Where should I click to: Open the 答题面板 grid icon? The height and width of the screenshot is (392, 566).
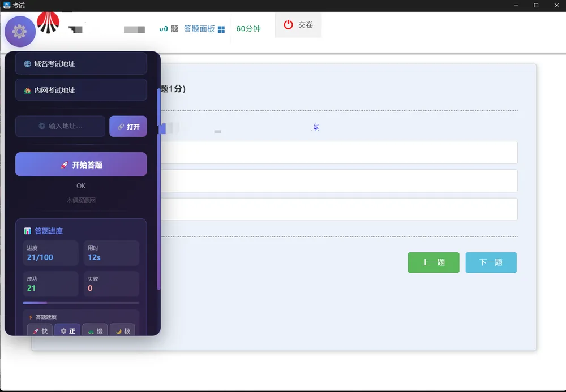[221, 29]
